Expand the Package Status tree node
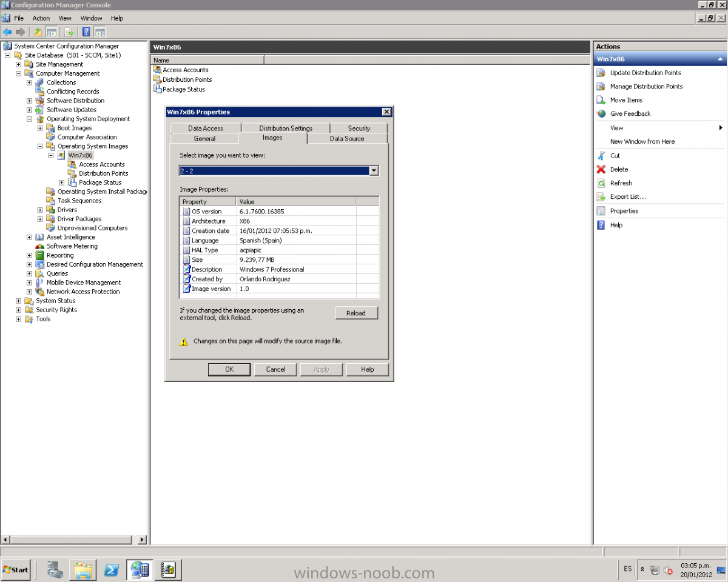 62,182
